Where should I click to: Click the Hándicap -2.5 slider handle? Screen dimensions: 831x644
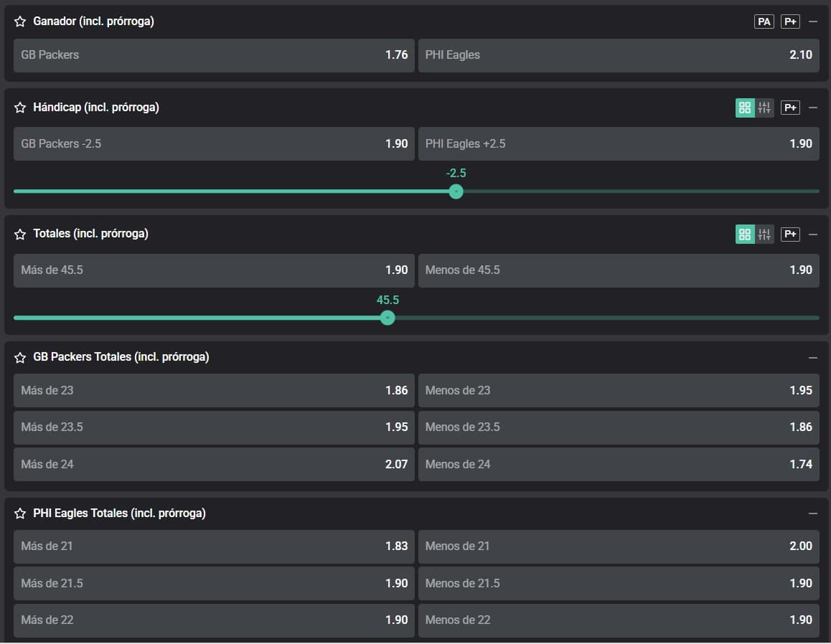pyautogui.click(x=456, y=191)
